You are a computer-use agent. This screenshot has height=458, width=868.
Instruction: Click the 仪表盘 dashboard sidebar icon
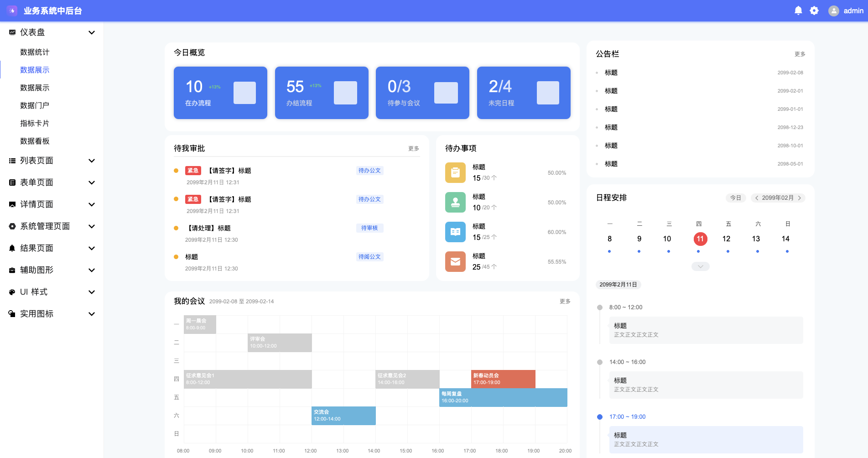(x=12, y=32)
